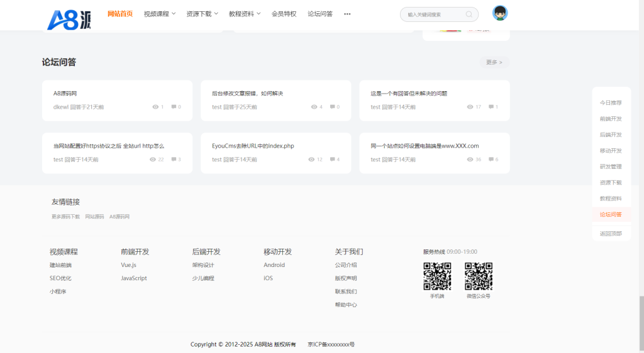
Task: Click the comment icon on the EyouCms post
Action: pos(332,160)
